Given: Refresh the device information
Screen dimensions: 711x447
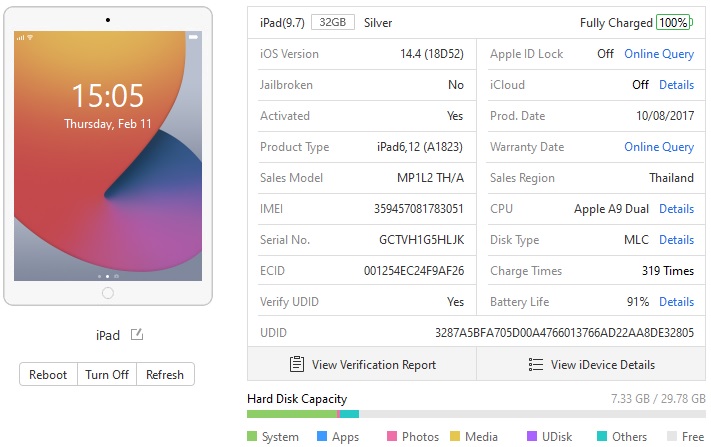Looking at the screenshot, I should coord(165,374).
